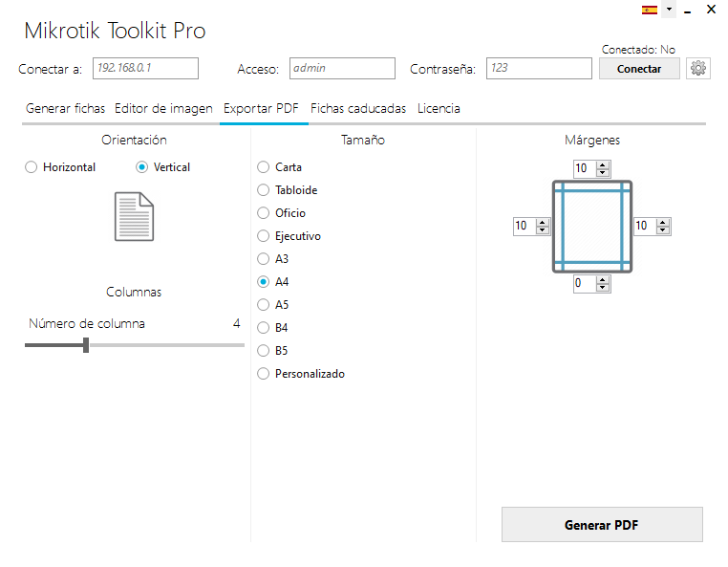
Task: Open the Exportar PDF tab
Action: (261, 108)
